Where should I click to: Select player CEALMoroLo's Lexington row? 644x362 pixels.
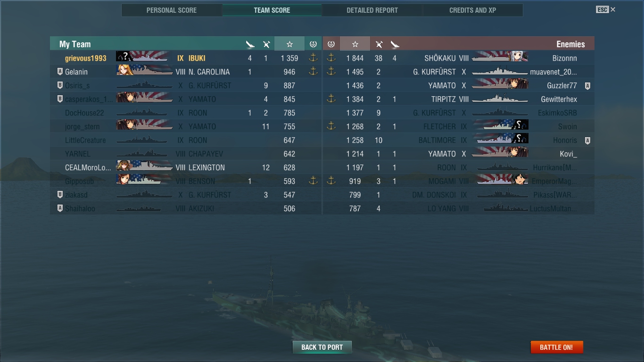click(186, 167)
